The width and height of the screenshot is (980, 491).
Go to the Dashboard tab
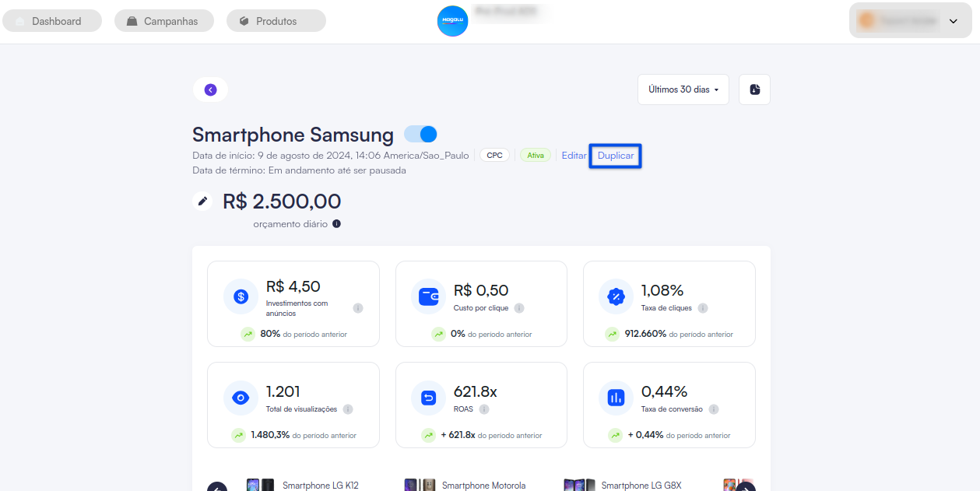tap(52, 21)
